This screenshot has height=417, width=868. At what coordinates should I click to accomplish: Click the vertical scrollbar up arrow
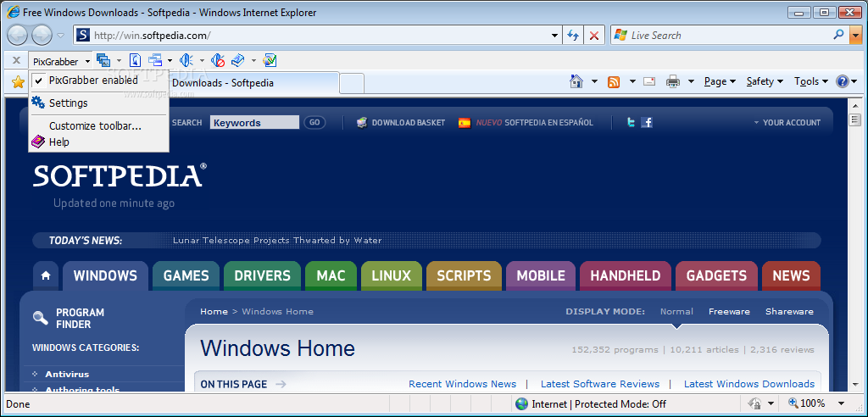point(855,103)
